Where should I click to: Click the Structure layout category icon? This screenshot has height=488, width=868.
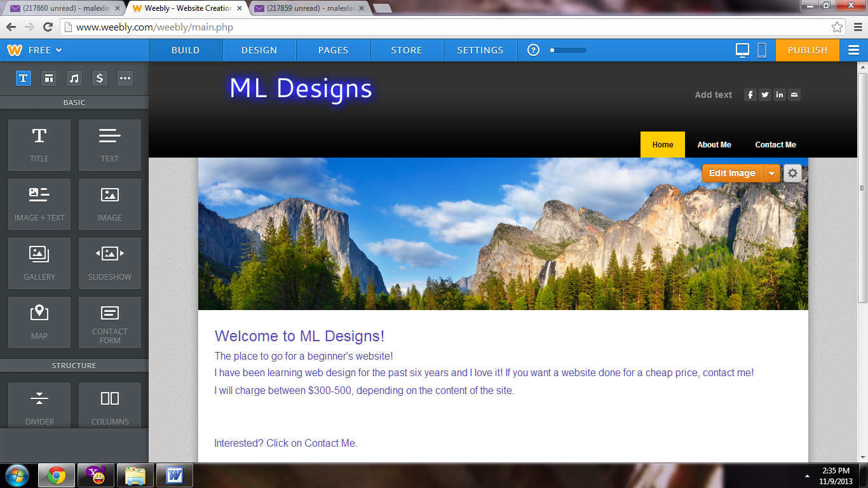(x=49, y=78)
